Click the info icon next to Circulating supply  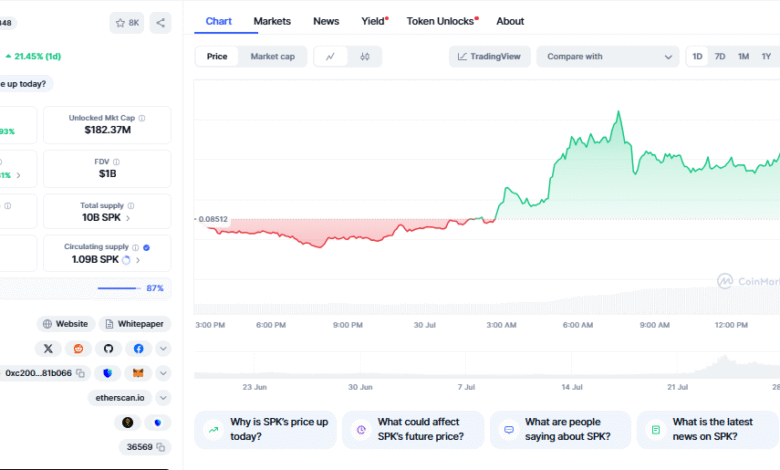(135, 247)
